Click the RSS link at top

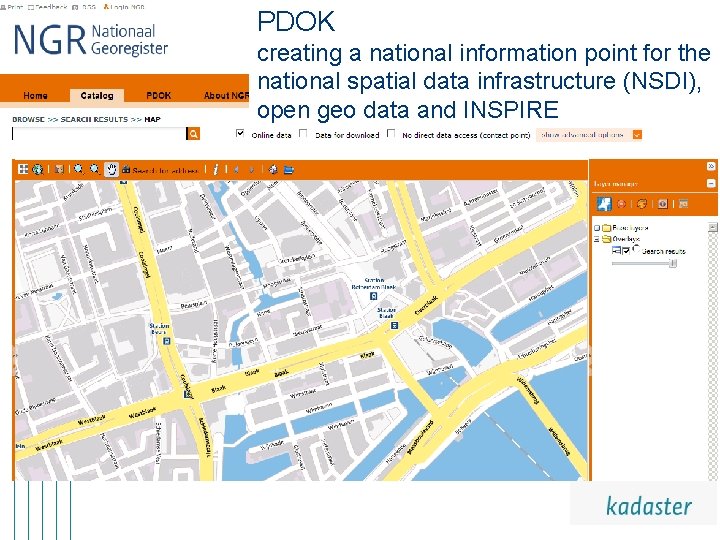[x=84, y=7]
